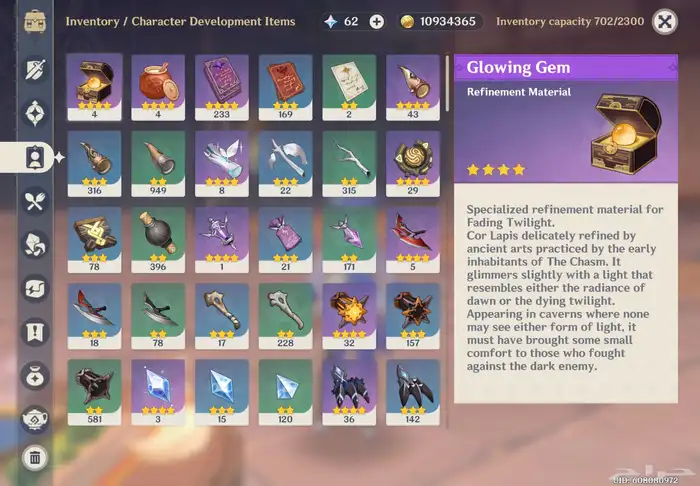Image resolution: width=700 pixels, height=486 pixels.
Task: Click the trash can delete icon
Action: pos(35,457)
